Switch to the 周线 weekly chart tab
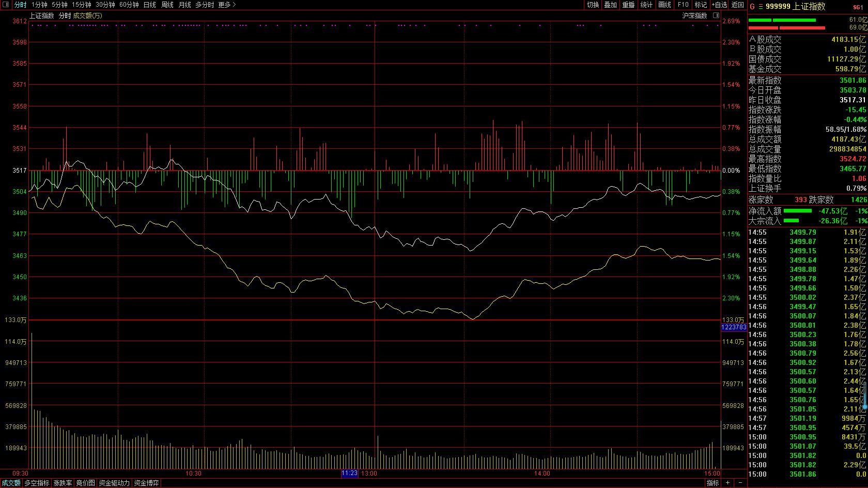 167,5
